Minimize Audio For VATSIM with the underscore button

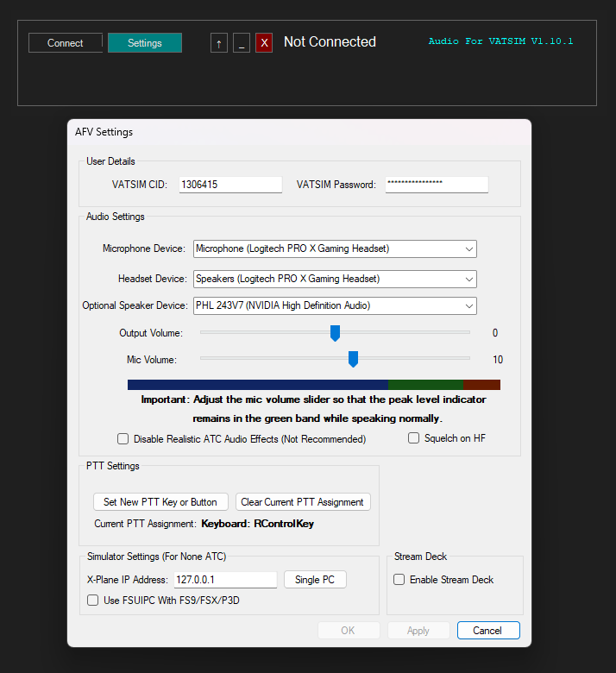tap(242, 43)
